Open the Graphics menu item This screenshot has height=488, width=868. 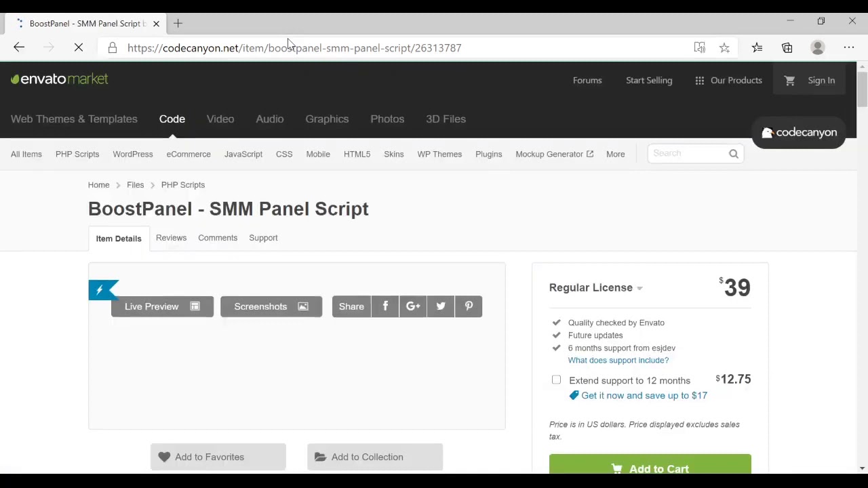(x=327, y=119)
